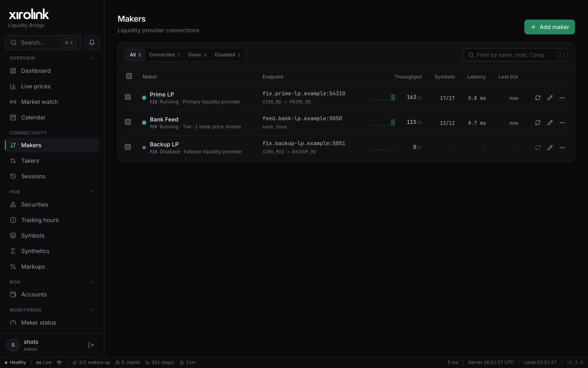Viewport: 588px width, 368px height.
Task: Go to Maker status
Action: (x=52, y=323)
